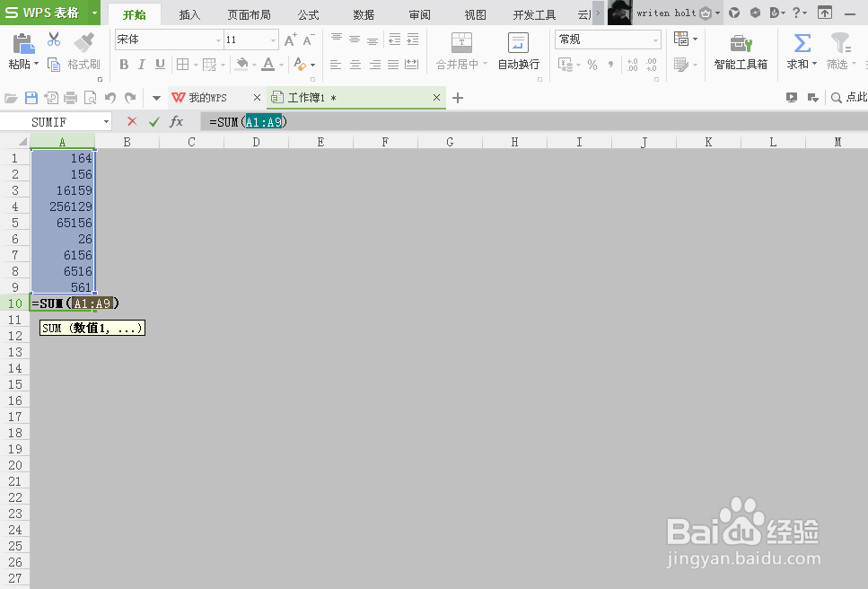Click the Wrap Text (自动换行) button
Screen dimensions: 868x589
point(518,51)
